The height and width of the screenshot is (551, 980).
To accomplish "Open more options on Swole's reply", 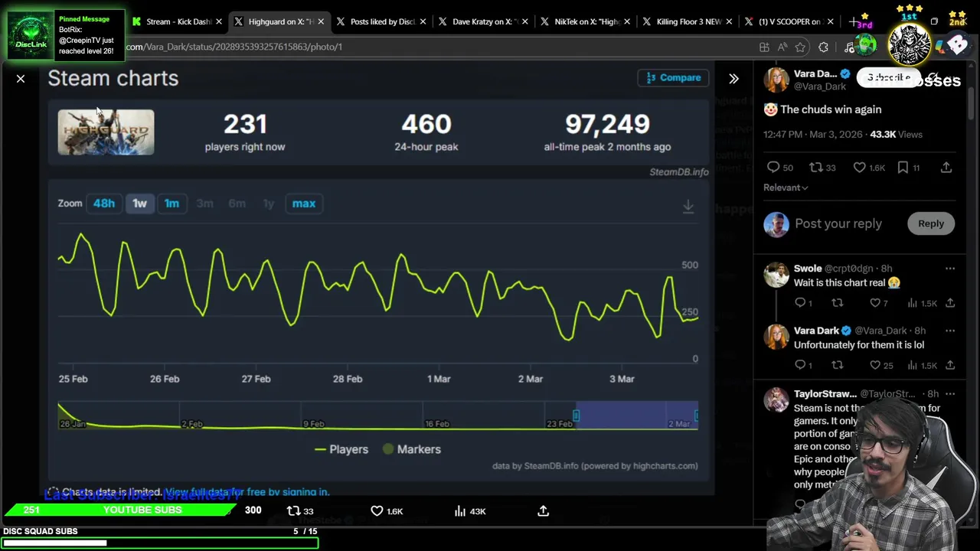I will point(950,269).
